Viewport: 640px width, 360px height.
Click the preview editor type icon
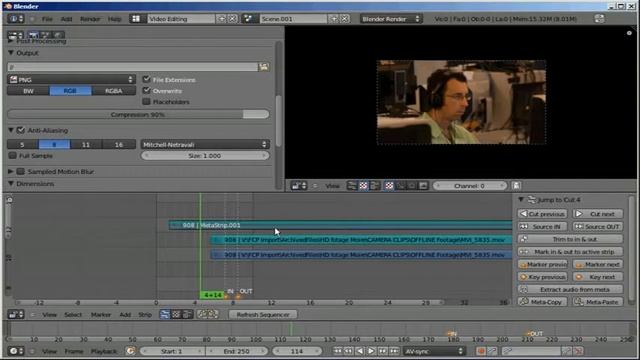[x=299, y=186]
